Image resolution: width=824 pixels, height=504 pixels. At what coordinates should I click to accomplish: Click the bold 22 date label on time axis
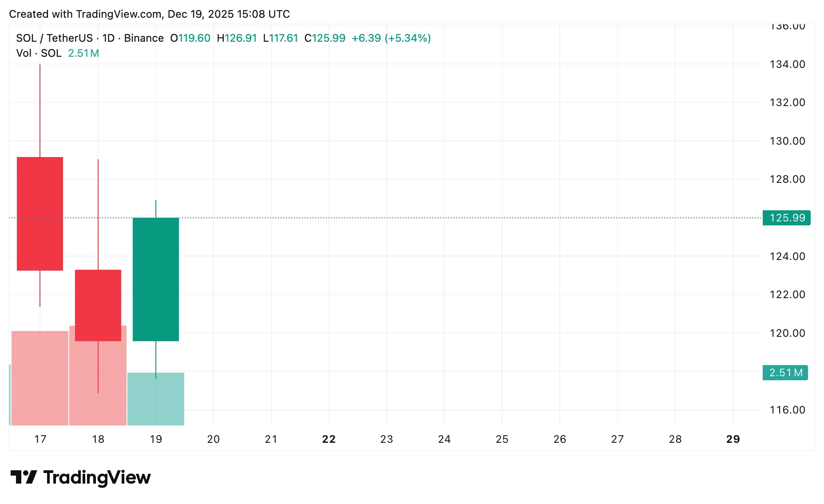(x=329, y=439)
